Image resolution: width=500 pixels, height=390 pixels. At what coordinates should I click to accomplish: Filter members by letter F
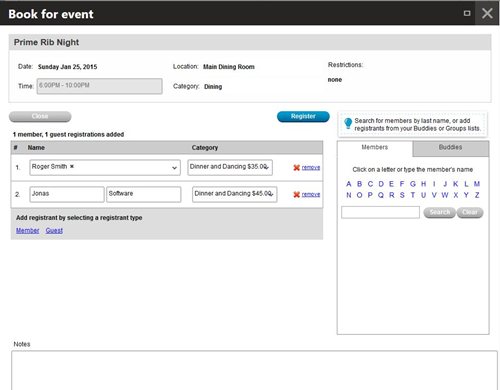pyautogui.click(x=402, y=184)
